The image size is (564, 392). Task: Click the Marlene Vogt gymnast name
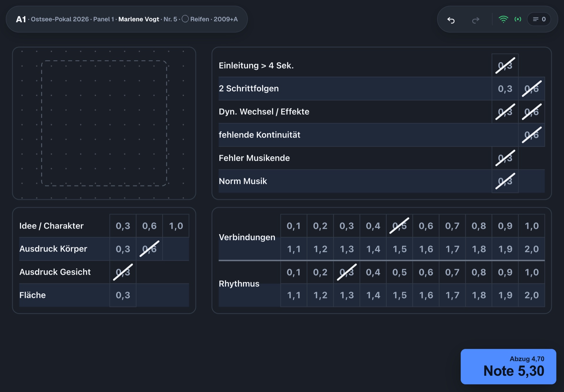coord(139,19)
